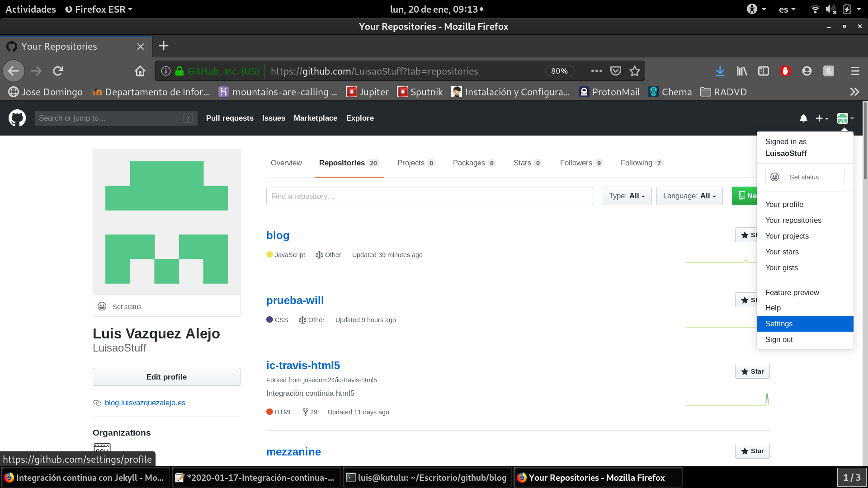The width and height of the screenshot is (868, 488).
Task: Open the prueba-will repository link
Action: click(x=295, y=300)
